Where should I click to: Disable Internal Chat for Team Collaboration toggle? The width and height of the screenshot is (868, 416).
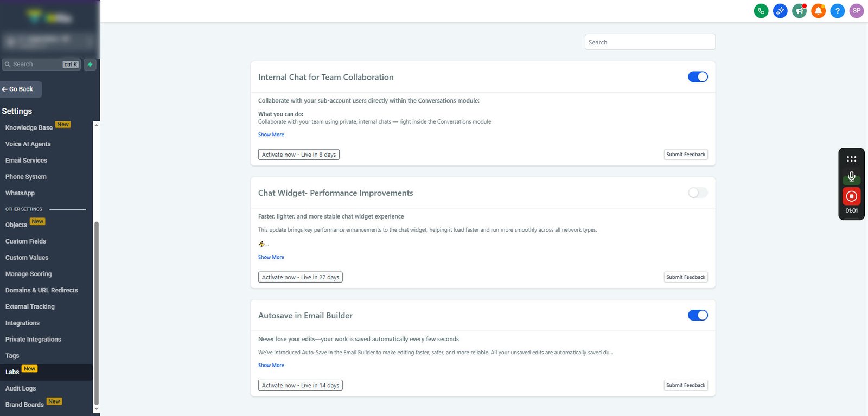click(698, 77)
